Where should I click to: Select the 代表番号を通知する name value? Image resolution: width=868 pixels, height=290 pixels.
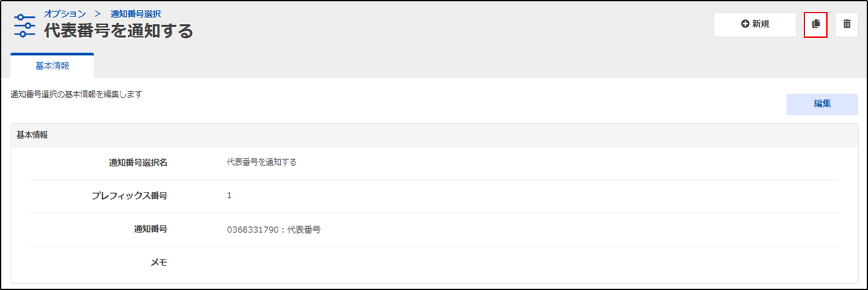tap(262, 162)
